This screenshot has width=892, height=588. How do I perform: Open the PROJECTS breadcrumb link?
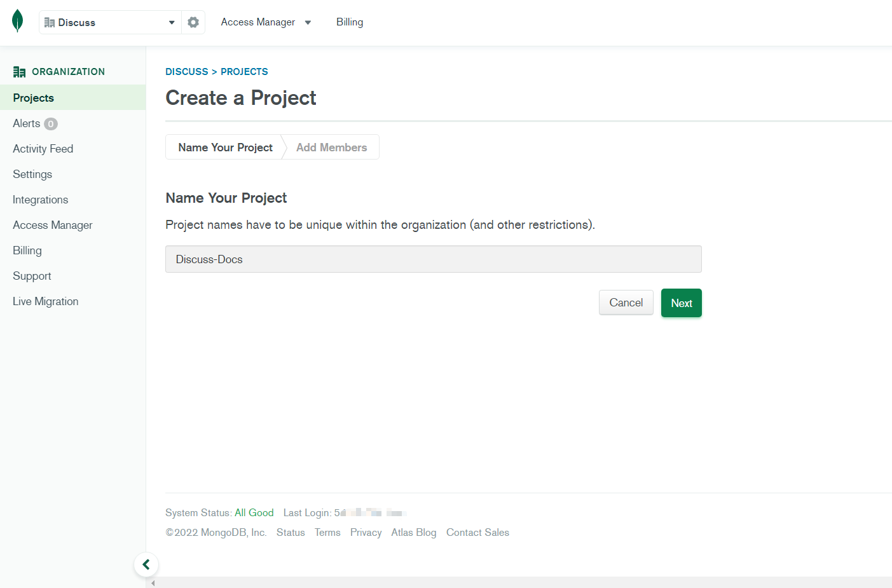[244, 71]
